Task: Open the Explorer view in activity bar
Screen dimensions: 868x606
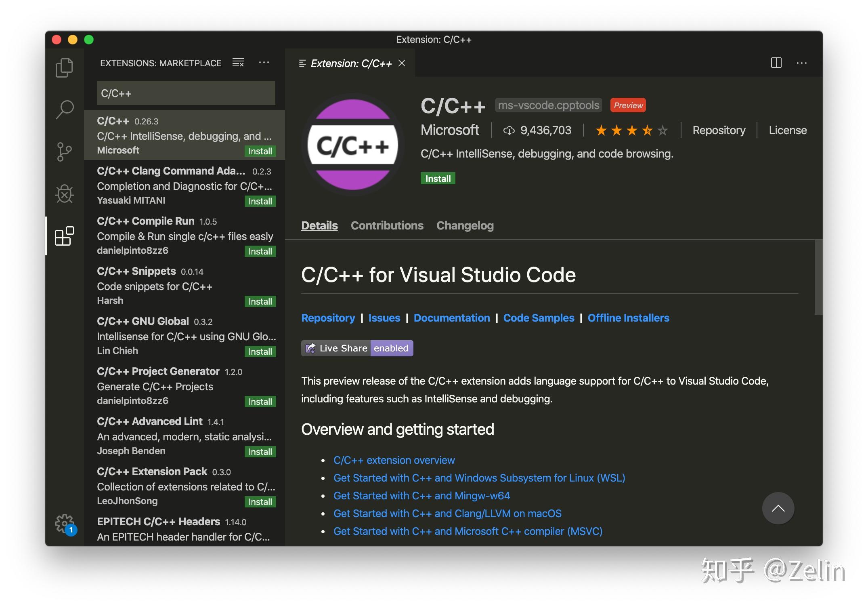Action: click(64, 67)
